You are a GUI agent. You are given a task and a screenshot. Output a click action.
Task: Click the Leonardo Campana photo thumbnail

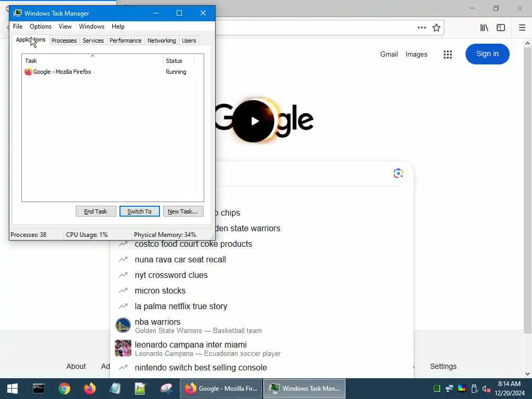point(123,348)
